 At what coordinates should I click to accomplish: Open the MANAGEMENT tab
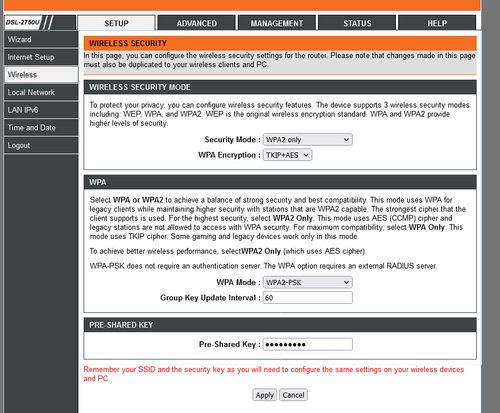tap(277, 23)
